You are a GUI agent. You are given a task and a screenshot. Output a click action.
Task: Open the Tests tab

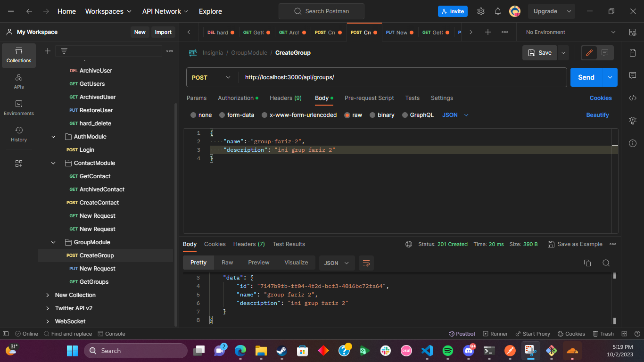[x=412, y=98]
